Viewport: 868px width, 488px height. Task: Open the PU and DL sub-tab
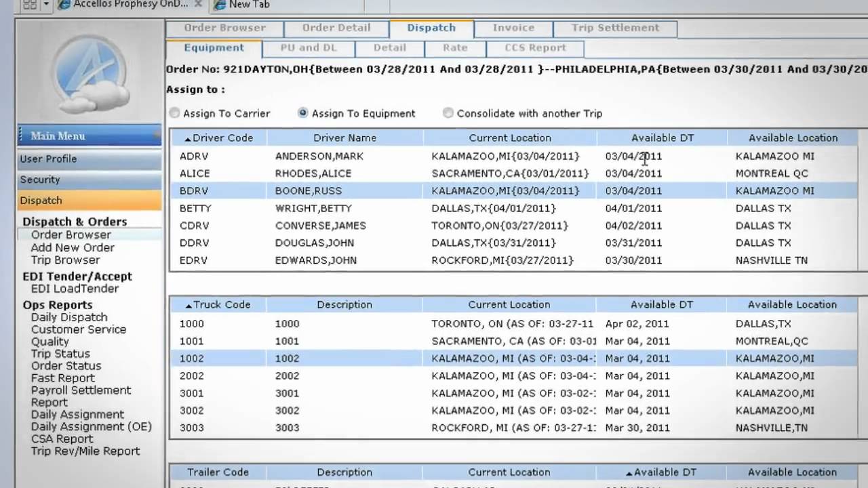(x=309, y=48)
